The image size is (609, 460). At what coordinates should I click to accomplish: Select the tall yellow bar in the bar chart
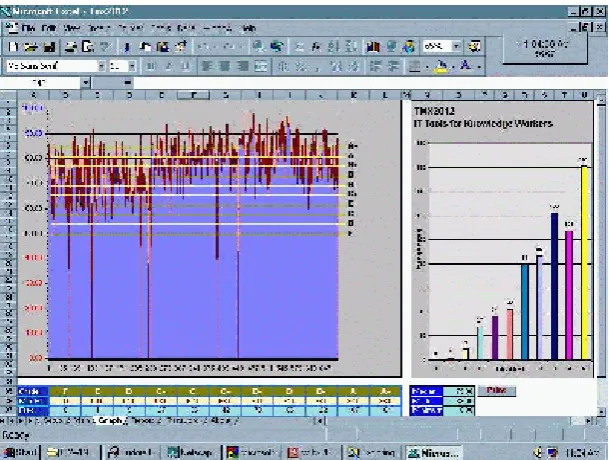click(585, 263)
